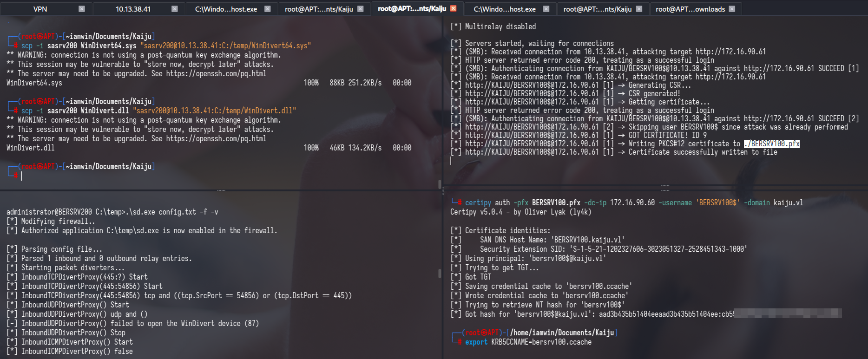Click the 'Getting certificate...' text

click(x=669, y=102)
